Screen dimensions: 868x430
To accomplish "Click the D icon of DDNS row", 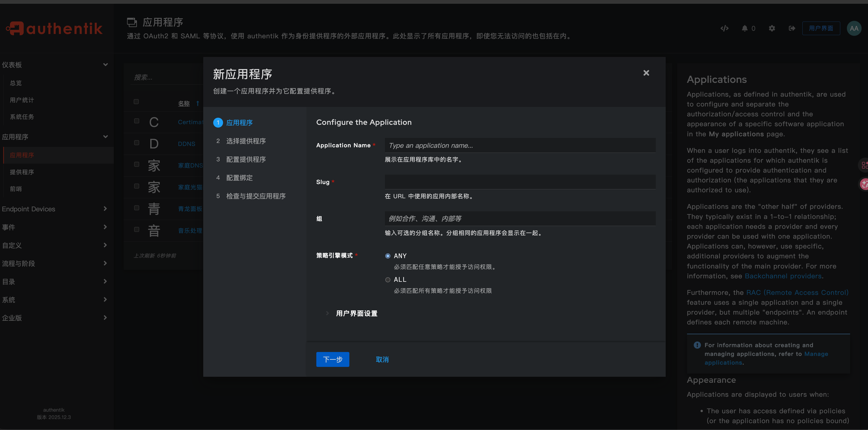I will (x=154, y=144).
